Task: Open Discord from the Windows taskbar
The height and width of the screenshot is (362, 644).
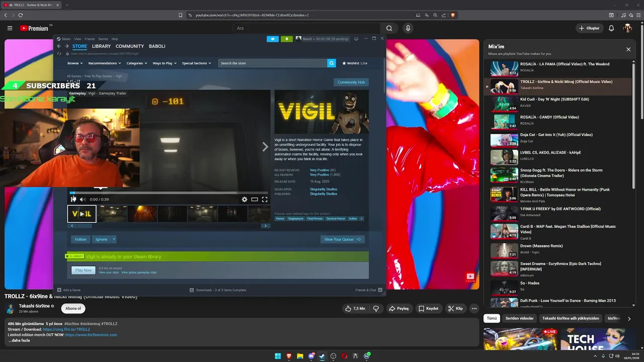Action: [x=311, y=356]
